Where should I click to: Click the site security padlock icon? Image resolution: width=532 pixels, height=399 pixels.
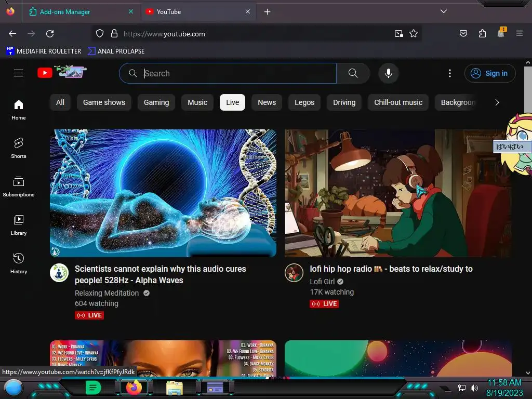click(114, 34)
